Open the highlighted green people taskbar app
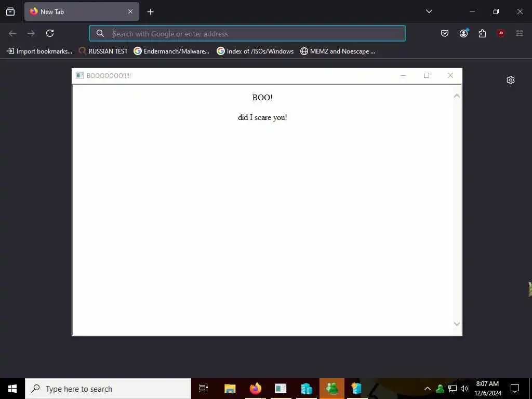 tap(332, 389)
